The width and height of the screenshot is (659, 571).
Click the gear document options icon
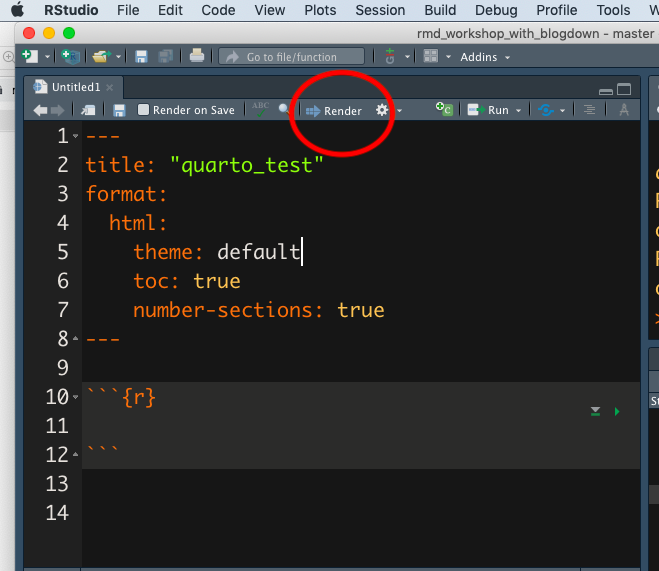[x=382, y=111]
